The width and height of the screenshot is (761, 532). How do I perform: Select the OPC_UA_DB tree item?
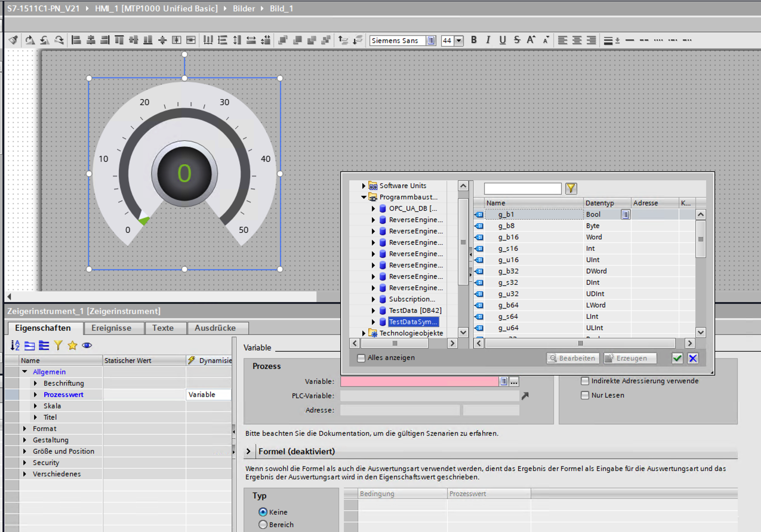[x=412, y=208]
